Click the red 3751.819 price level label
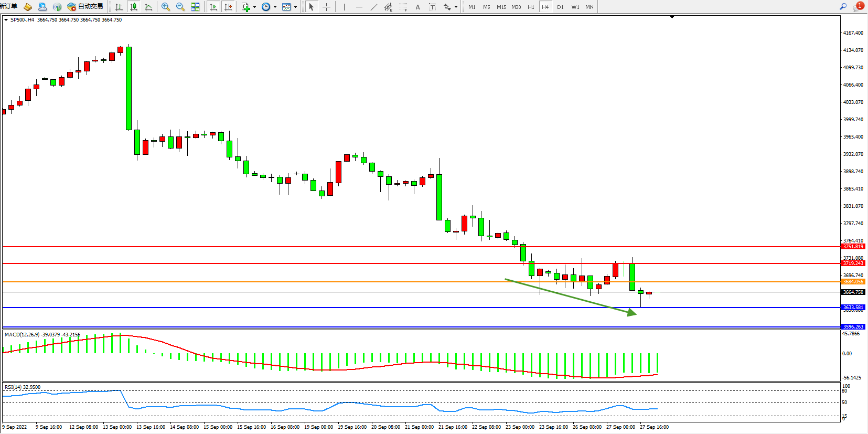This screenshot has width=868, height=434. click(x=853, y=246)
